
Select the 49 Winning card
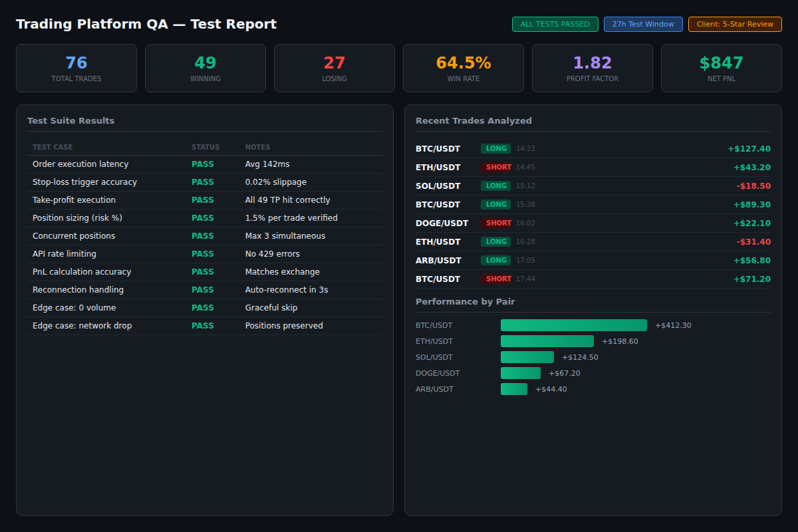[205, 68]
